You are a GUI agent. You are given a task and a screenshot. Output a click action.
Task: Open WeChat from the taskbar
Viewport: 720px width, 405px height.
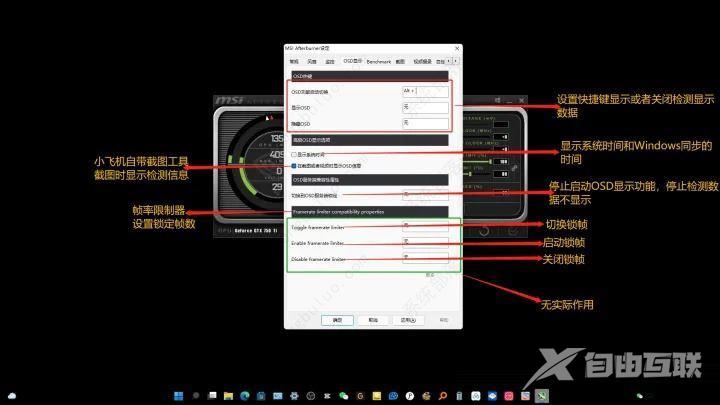pos(343,396)
